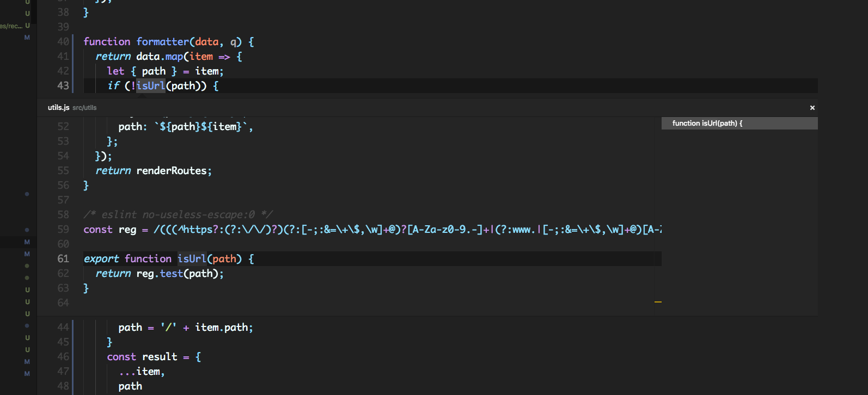Viewport: 868px width, 395px height.
Task: Click the orange marker in the overview ruler
Action: 658,301
